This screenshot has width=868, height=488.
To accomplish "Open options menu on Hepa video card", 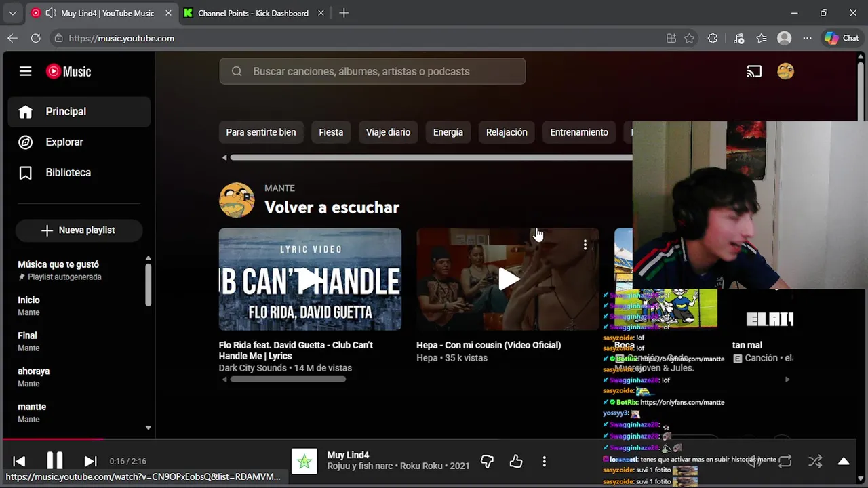I will click(585, 245).
